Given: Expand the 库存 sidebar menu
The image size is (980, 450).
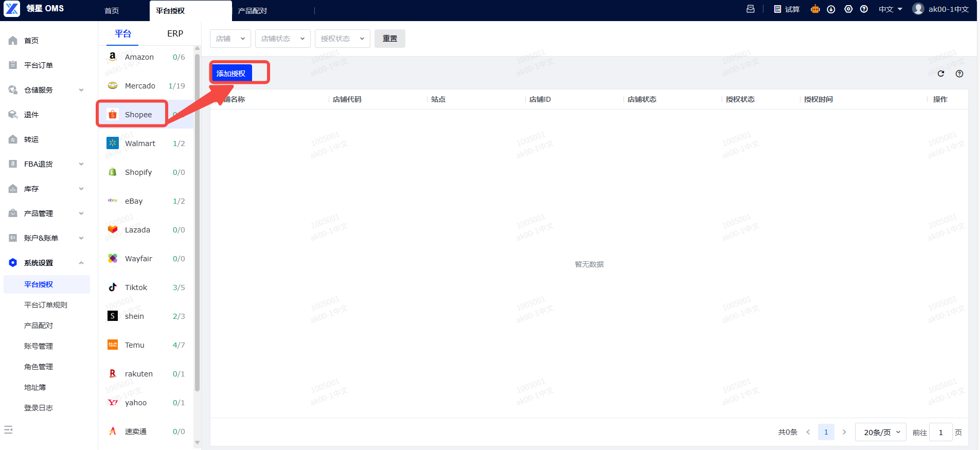Looking at the screenshot, I should pos(46,189).
